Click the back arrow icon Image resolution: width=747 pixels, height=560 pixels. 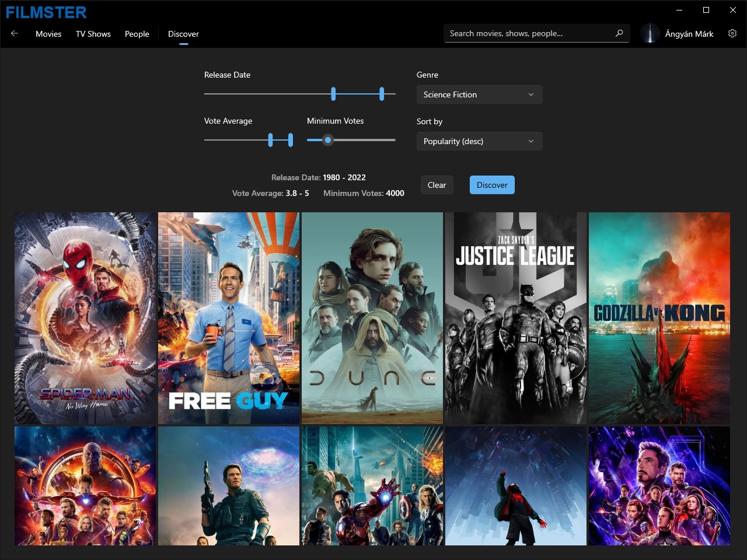point(15,34)
